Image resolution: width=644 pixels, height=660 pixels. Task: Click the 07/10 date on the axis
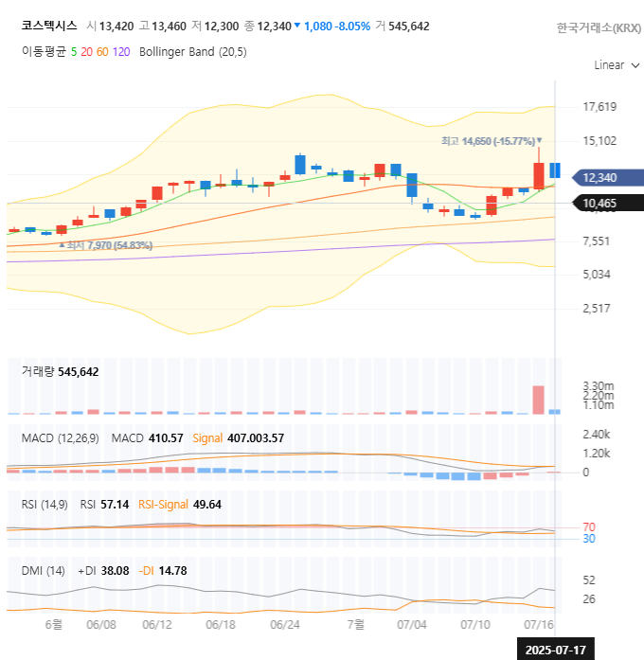click(x=475, y=625)
